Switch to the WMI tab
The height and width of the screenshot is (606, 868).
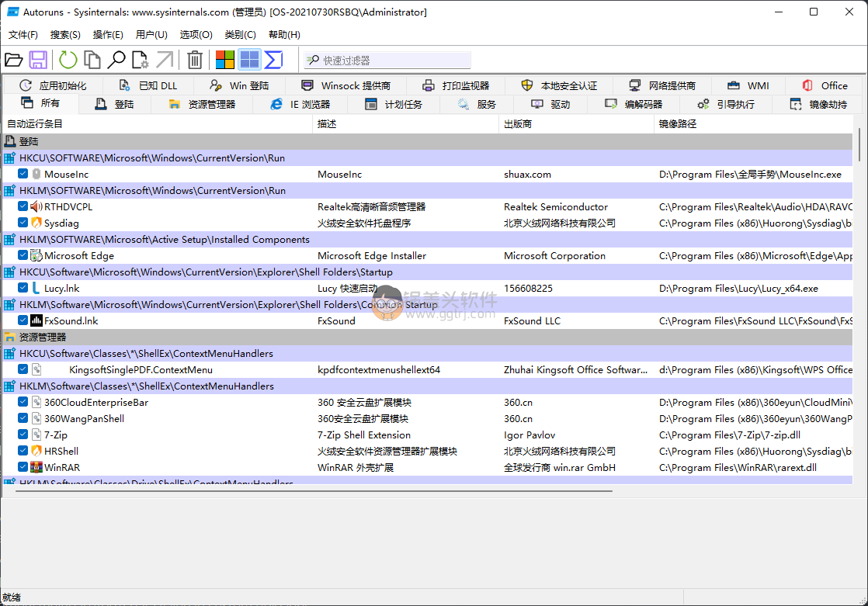click(748, 86)
